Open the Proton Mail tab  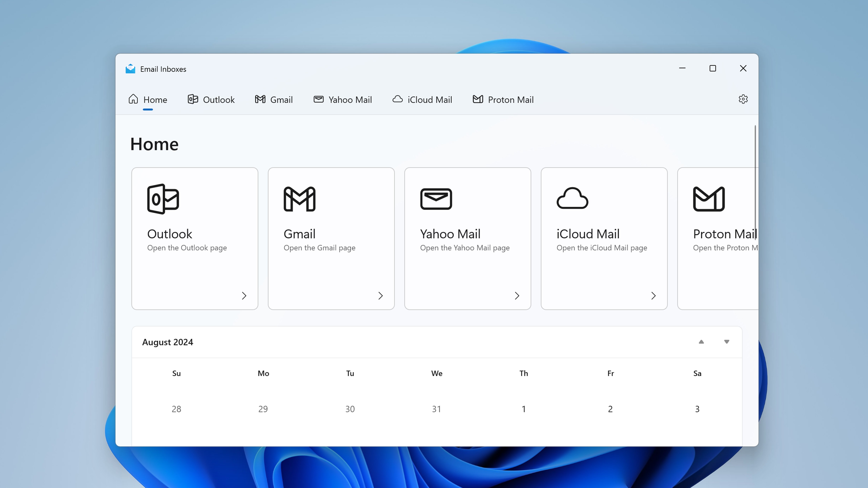(x=503, y=100)
